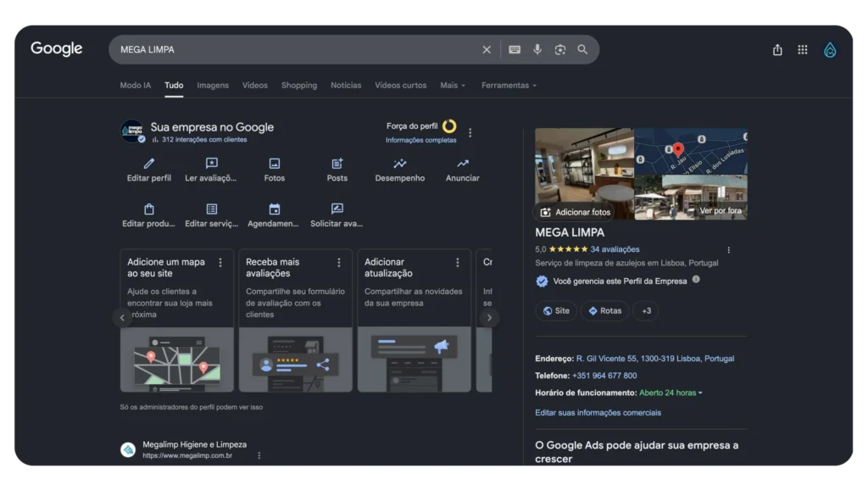Screen dimensions: 868x491
Task: Open options on 'Adicionar atualização' card
Action: point(457,262)
